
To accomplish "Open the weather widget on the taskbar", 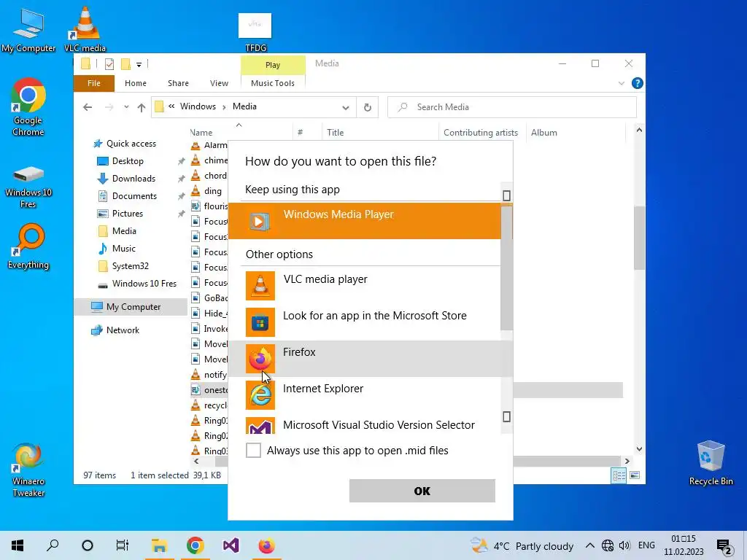I will [522, 545].
